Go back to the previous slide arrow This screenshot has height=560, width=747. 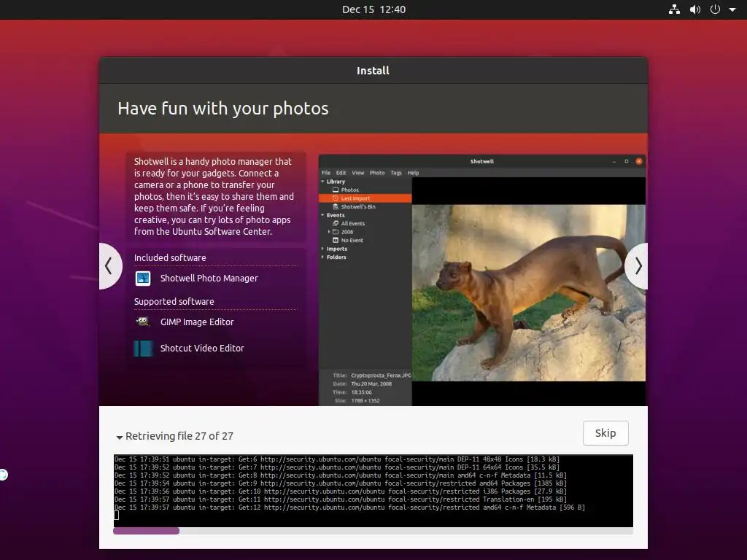(x=110, y=265)
